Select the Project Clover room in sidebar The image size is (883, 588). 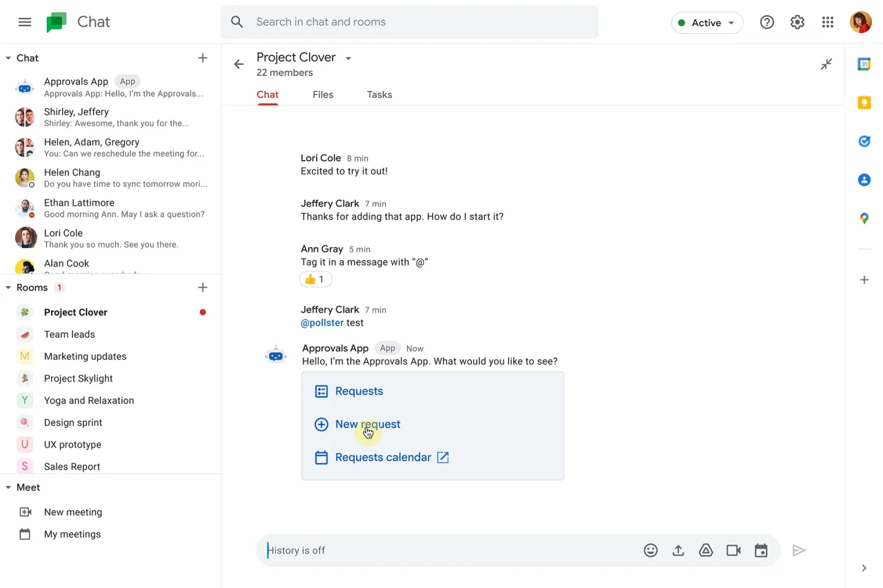[110, 312]
